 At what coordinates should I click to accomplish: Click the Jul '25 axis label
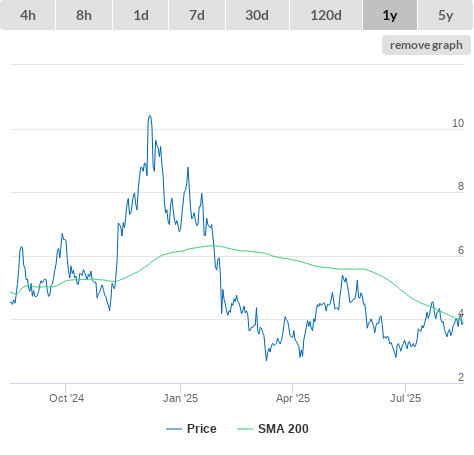point(405,398)
